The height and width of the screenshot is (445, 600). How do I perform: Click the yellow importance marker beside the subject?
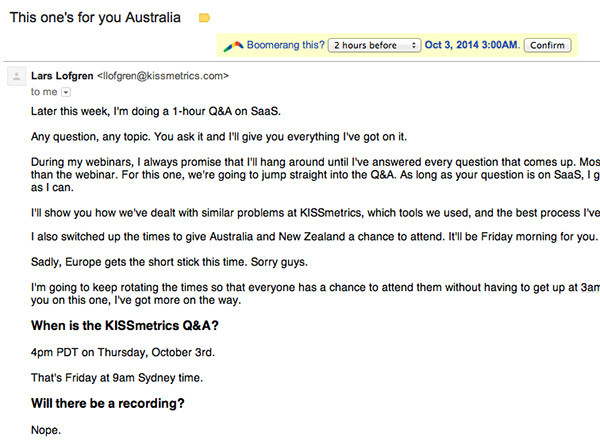point(204,18)
